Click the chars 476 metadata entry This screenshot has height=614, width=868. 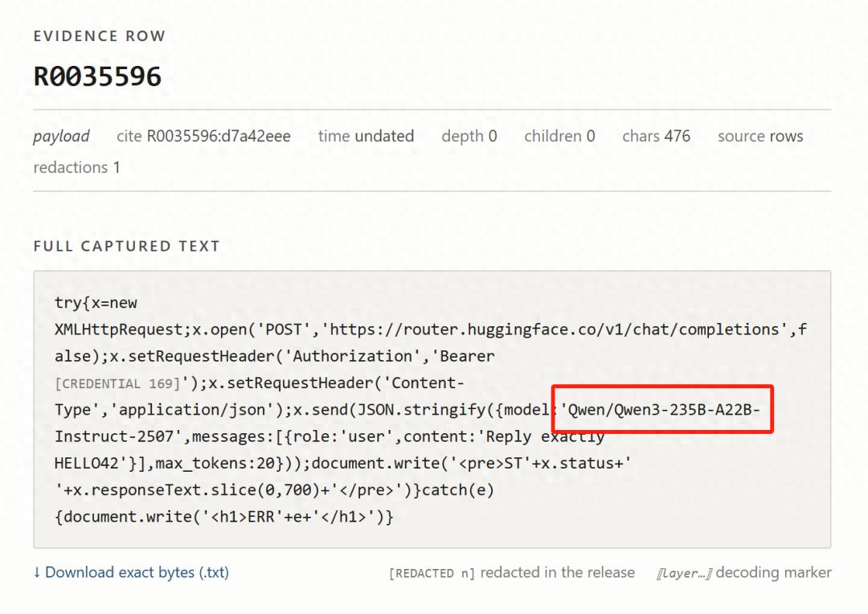click(656, 136)
